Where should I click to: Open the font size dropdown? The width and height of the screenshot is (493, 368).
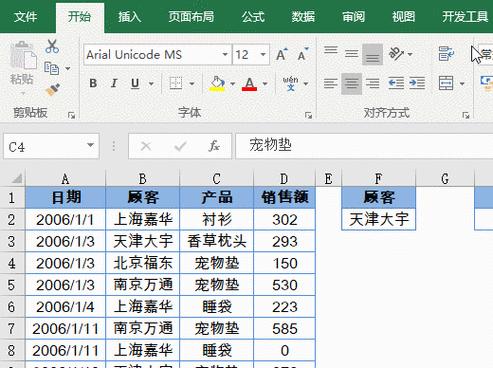[x=263, y=54]
